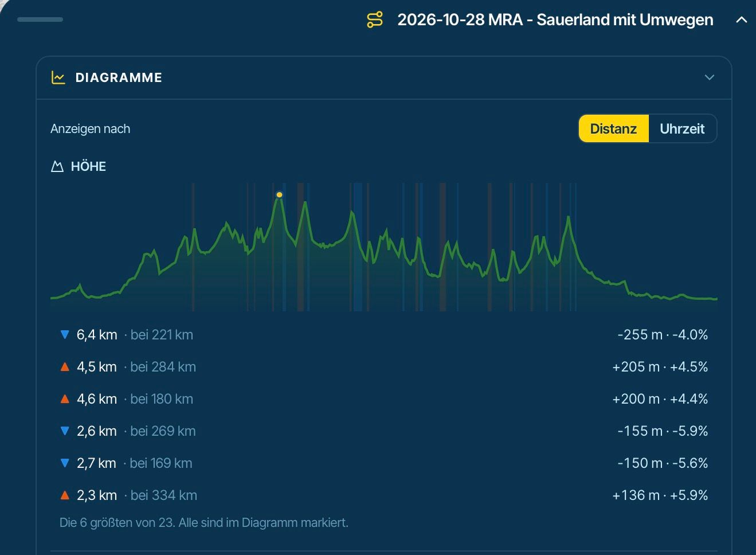756x555 pixels.
Task: Click the -155 m · -5.9% value
Action: pos(663,431)
